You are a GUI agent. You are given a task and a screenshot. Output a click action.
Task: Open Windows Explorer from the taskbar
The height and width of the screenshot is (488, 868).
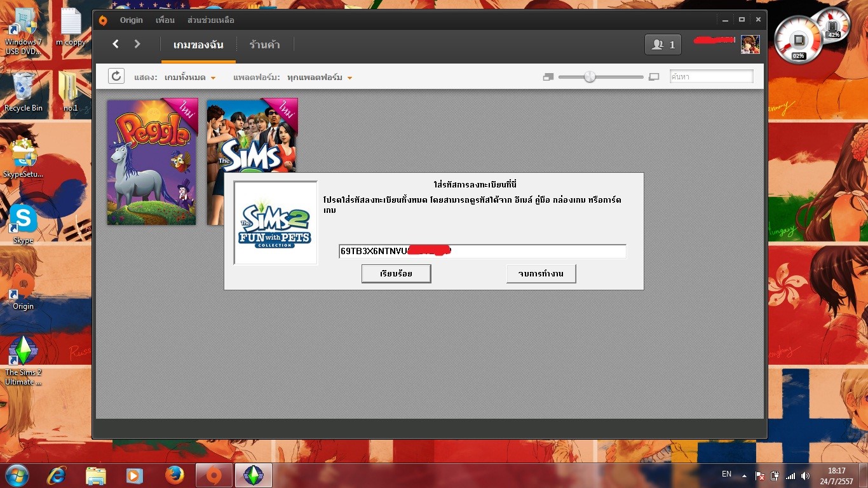click(x=96, y=475)
